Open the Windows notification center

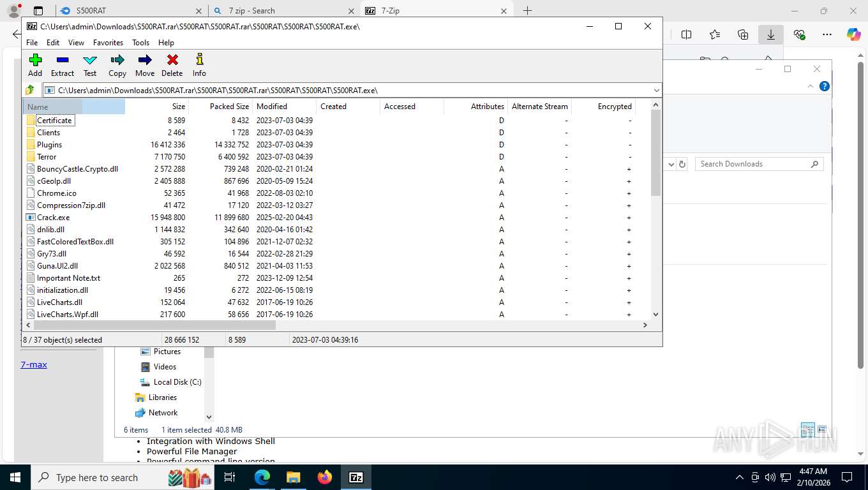tap(847, 477)
